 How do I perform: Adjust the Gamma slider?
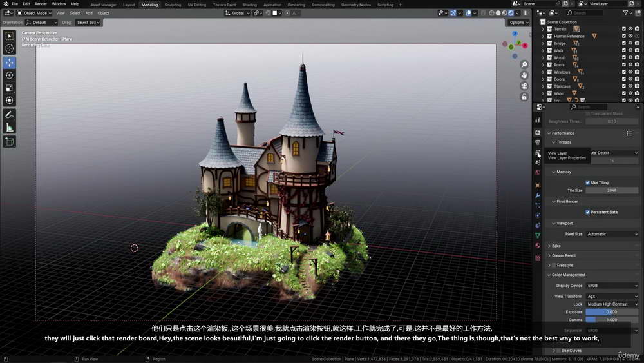612,319
